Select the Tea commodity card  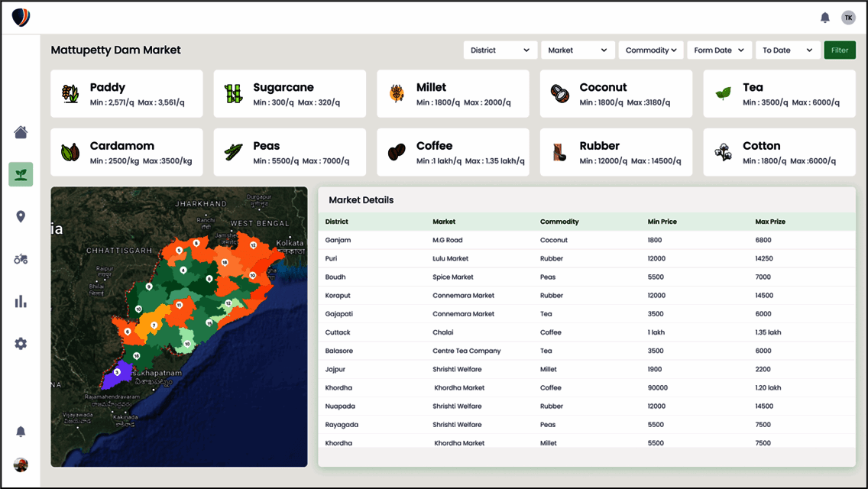click(779, 93)
